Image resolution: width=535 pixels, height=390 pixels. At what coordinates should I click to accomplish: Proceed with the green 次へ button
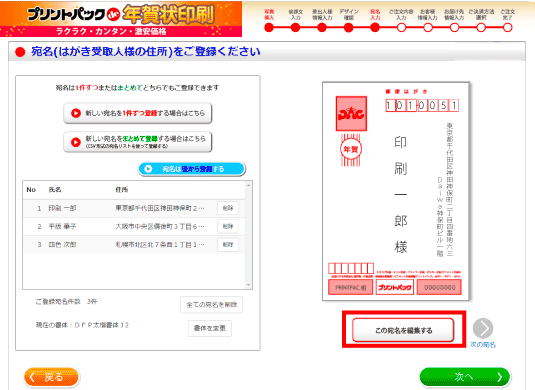[x=465, y=377]
